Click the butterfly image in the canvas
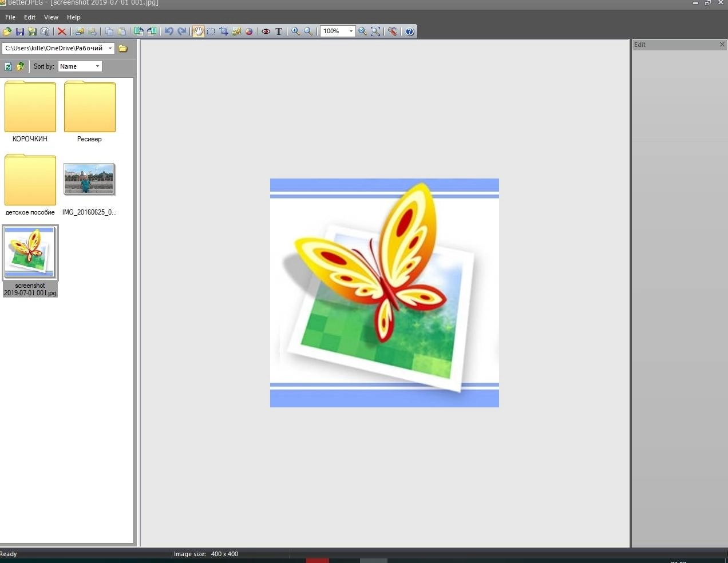This screenshot has width=728, height=563. coord(385,293)
